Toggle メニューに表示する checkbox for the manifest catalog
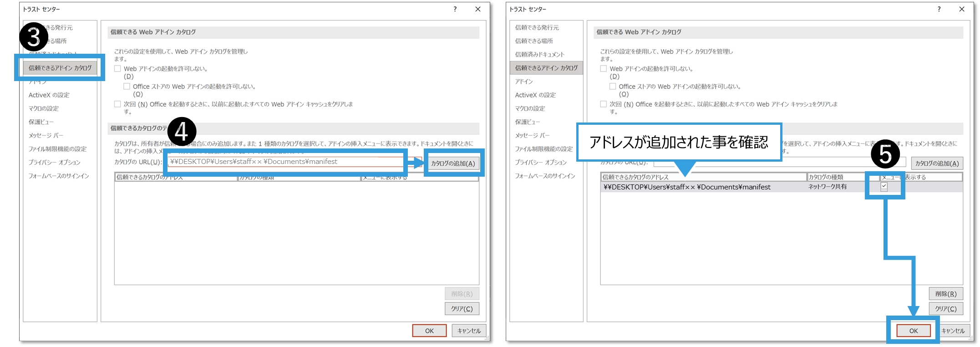Screen dimensions: 980x347 pos(884,186)
